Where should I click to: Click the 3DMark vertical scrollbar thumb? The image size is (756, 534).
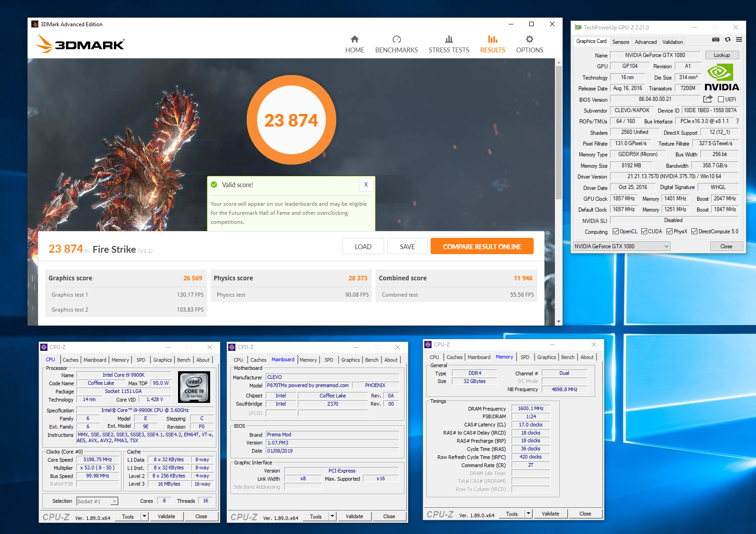559,133
